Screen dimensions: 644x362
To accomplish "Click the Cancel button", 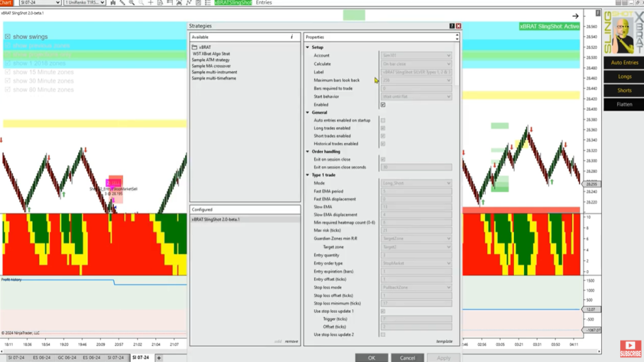I will 408,358.
